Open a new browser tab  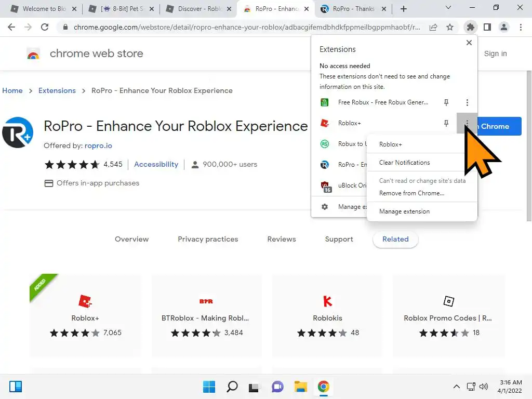(x=403, y=9)
